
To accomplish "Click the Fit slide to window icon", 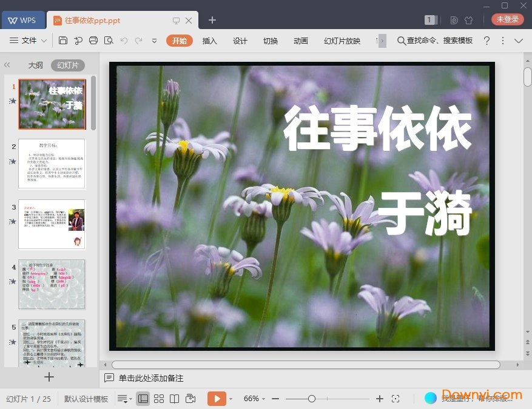I will [x=396, y=399].
